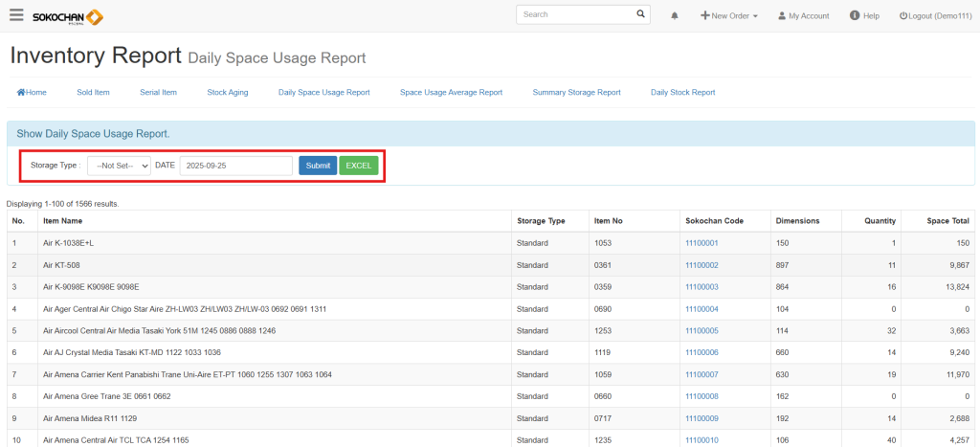Open My Account from the top bar
The width and height of the screenshot is (980, 447).
click(x=803, y=16)
